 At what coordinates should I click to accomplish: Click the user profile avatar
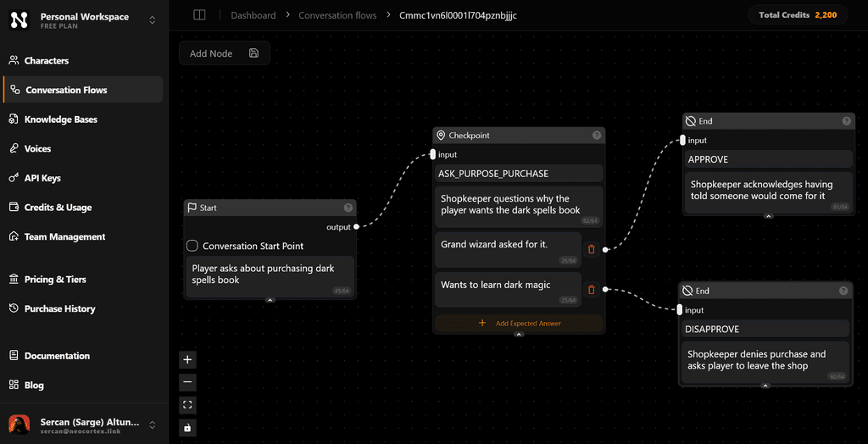coord(19,425)
